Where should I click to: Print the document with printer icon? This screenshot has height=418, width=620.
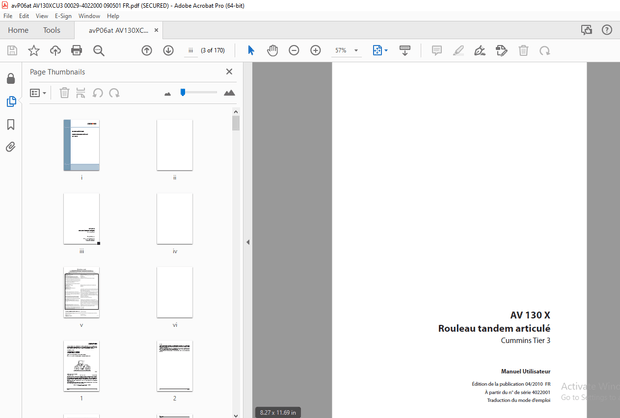[76, 51]
